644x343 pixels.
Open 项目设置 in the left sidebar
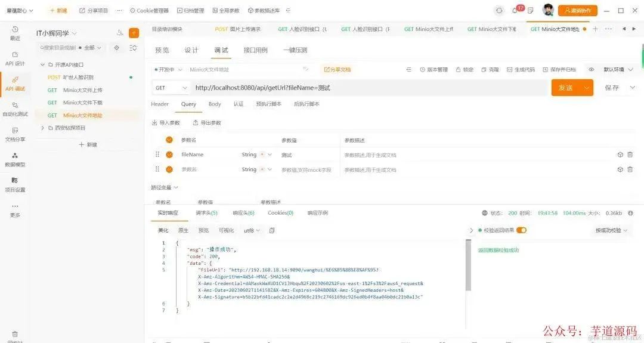pyautogui.click(x=15, y=185)
